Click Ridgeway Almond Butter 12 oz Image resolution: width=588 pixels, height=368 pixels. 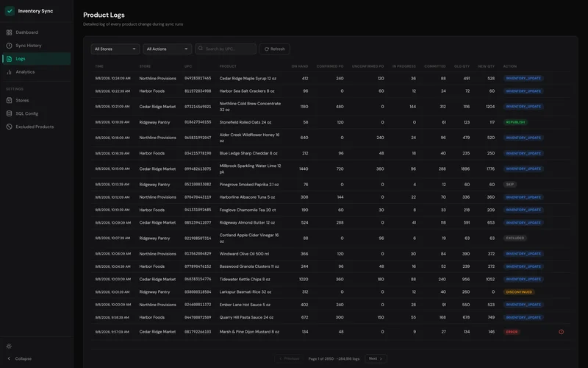pos(247,223)
